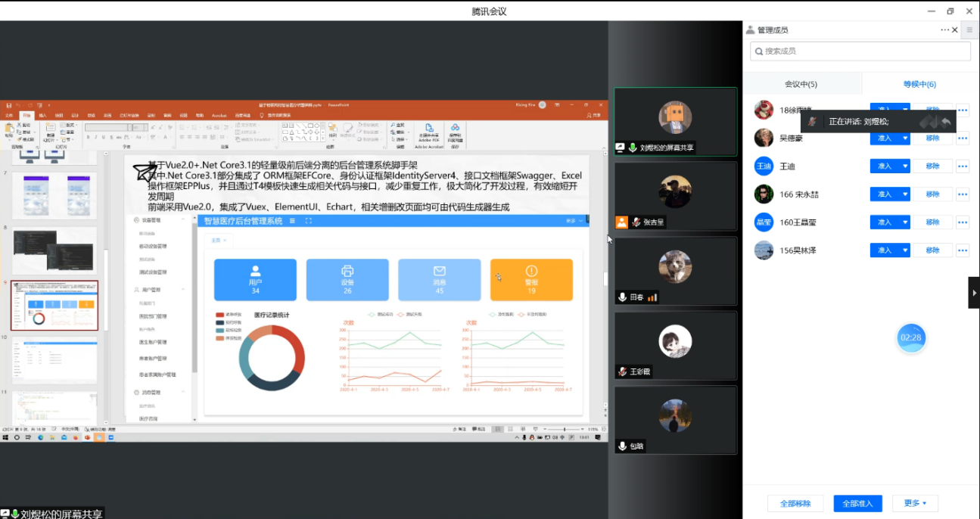Click the 02:28 round timer bubble
Screen dimensions: 980x519
pyautogui.click(x=911, y=338)
